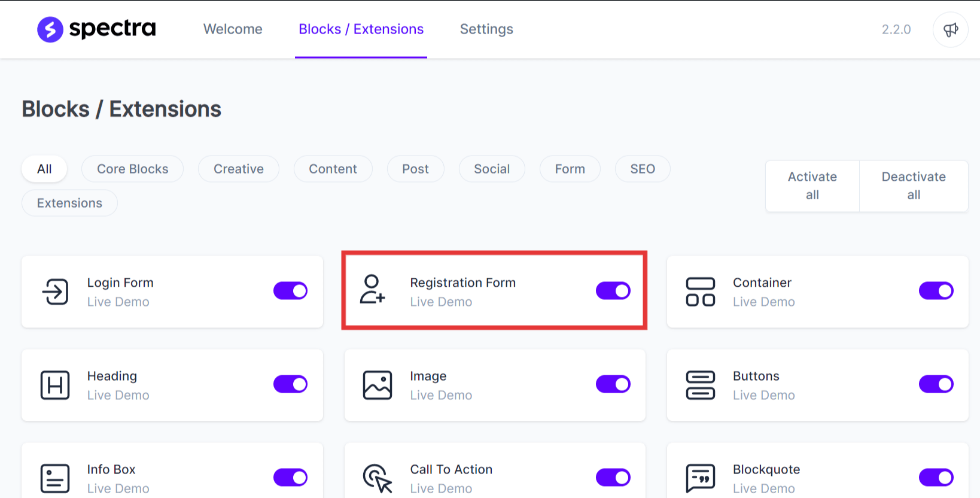
Task: Switch to the Welcome tab
Action: click(233, 29)
